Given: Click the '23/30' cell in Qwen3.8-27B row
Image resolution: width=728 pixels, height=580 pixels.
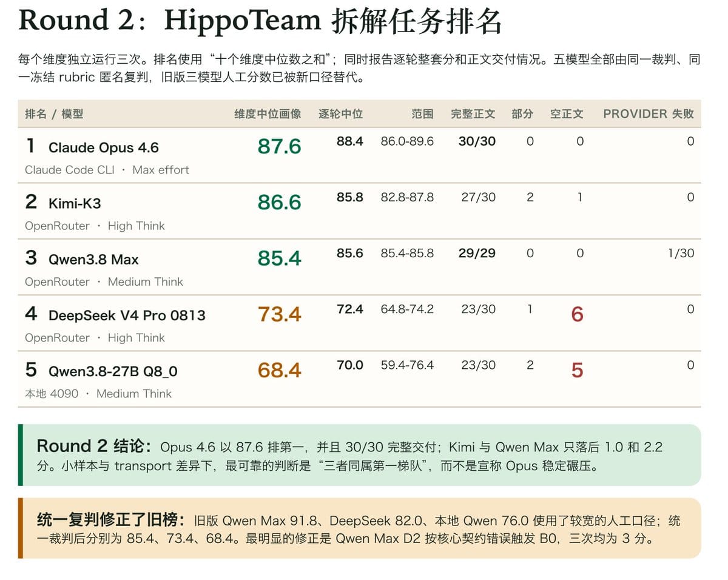Looking at the screenshot, I should 478,365.
